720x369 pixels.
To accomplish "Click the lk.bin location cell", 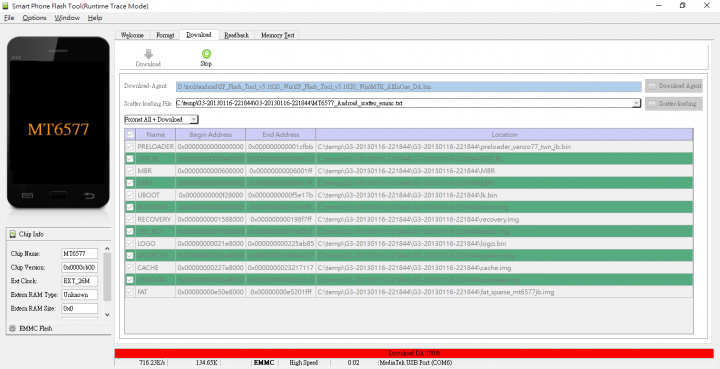I will coord(504,195).
